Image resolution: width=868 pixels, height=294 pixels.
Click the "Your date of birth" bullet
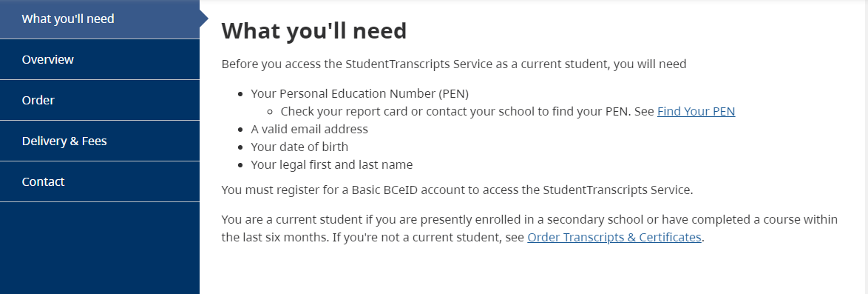pos(299,147)
